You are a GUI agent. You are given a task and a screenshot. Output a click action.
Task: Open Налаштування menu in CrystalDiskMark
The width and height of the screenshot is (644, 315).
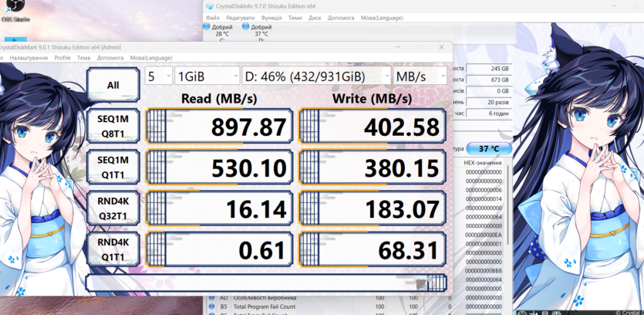pos(29,58)
